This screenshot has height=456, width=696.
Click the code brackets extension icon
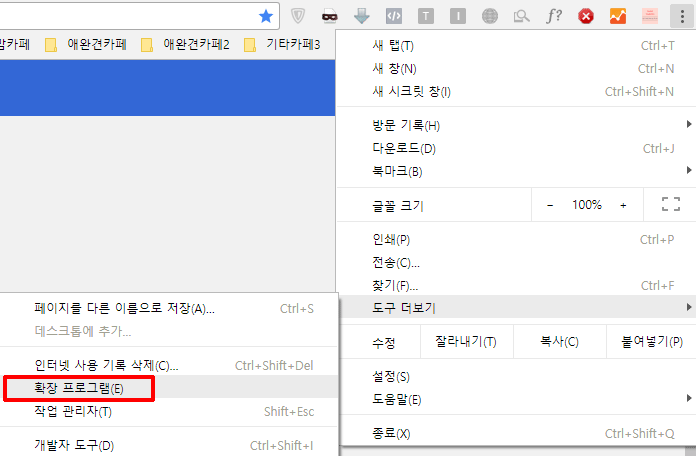394,17
